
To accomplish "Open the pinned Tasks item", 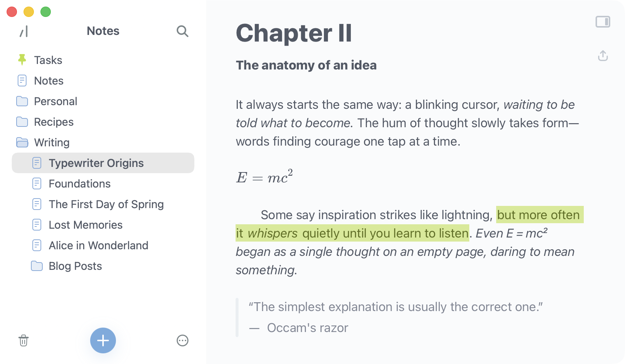I will pyautogui.click(x=48, y=60).
